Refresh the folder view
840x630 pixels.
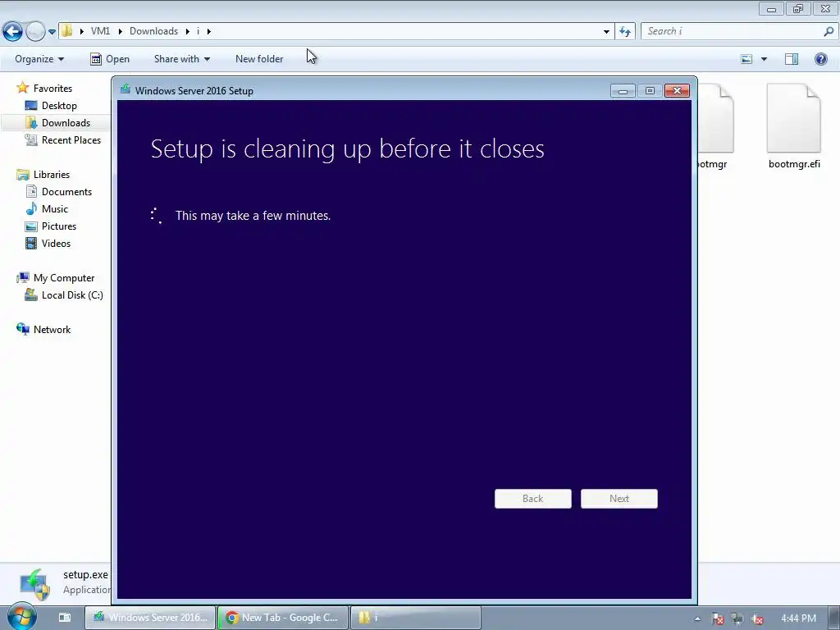[625, 32]
